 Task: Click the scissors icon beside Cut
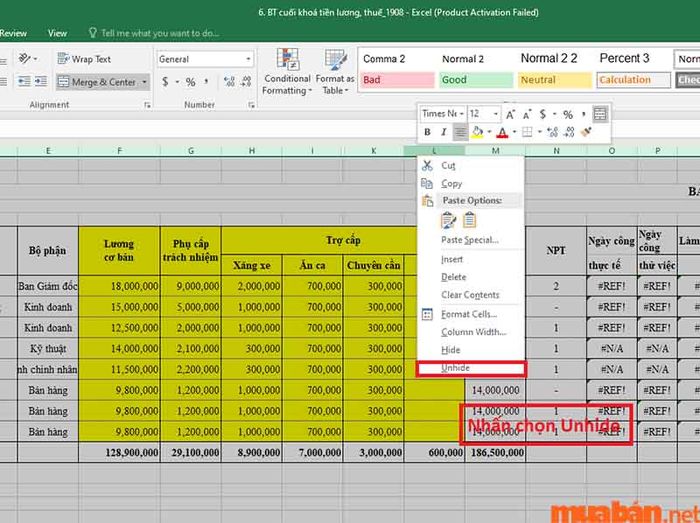[427, 166]
